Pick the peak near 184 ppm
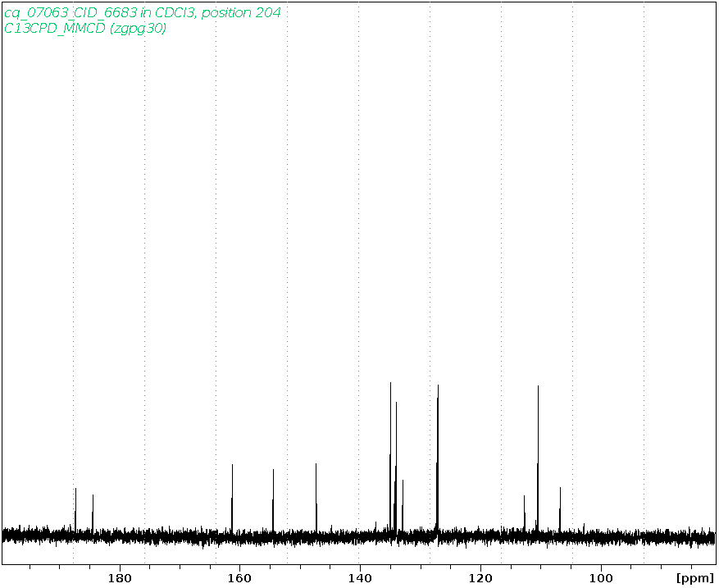 click(x=93, y=513)
